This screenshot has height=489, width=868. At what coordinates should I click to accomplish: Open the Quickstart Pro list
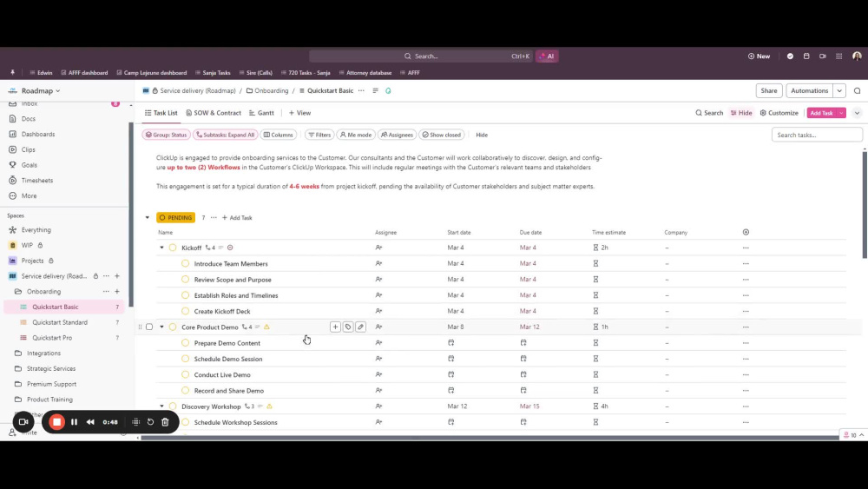click(x=52, y=338)
